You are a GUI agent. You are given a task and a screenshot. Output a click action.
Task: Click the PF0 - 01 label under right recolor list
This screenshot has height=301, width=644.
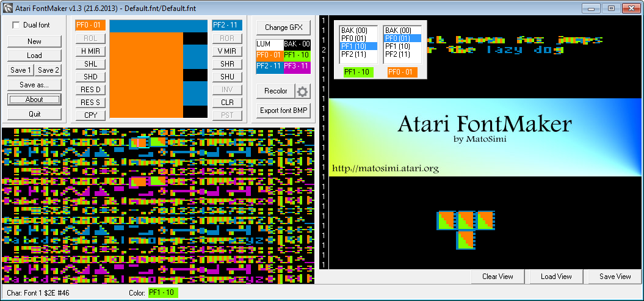(402, 72)
